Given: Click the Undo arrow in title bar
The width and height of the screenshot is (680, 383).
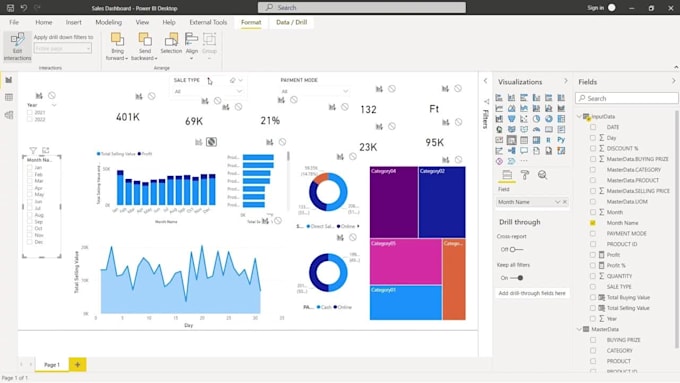Looking at the screenshot, I should (x=24, y=8).
